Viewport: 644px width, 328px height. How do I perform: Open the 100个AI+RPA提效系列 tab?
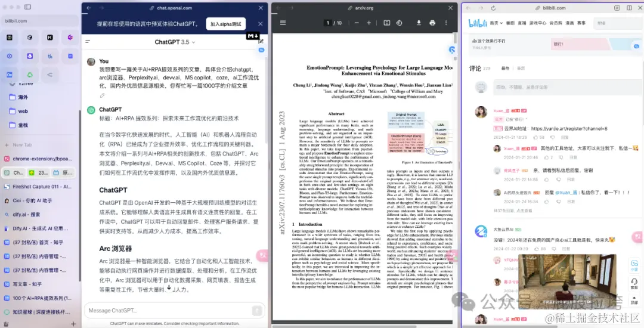point(39,298)
